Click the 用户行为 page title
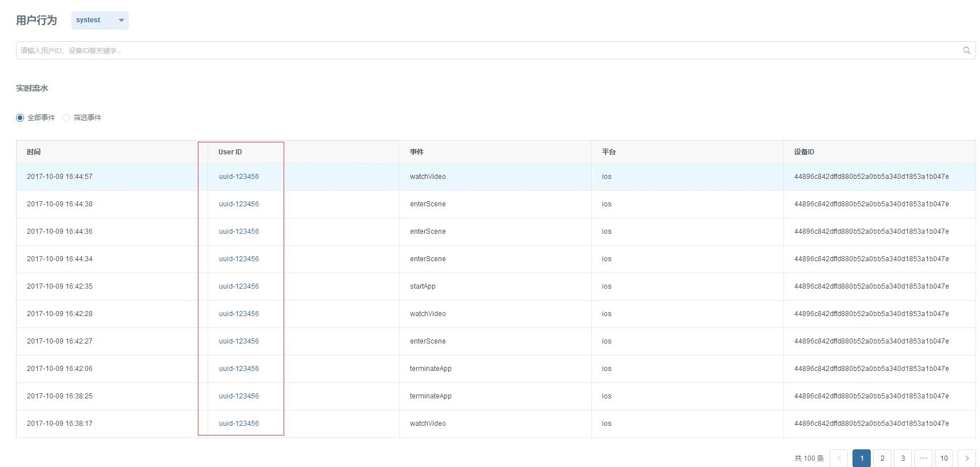The height and width of the screenshot is (467, 980). (37, 20)
